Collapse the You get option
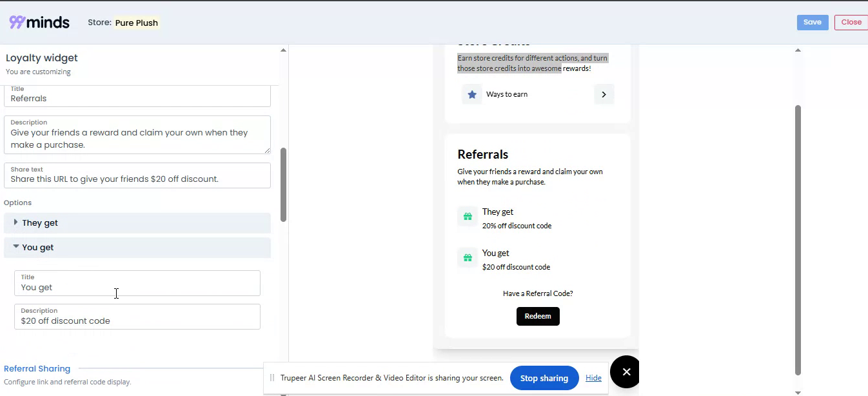868x396 pixels. [x=137, y=247]
